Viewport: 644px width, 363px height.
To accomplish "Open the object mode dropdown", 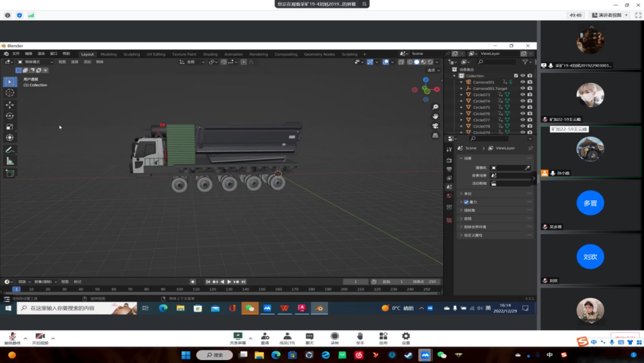I will [x=35, y=62].
